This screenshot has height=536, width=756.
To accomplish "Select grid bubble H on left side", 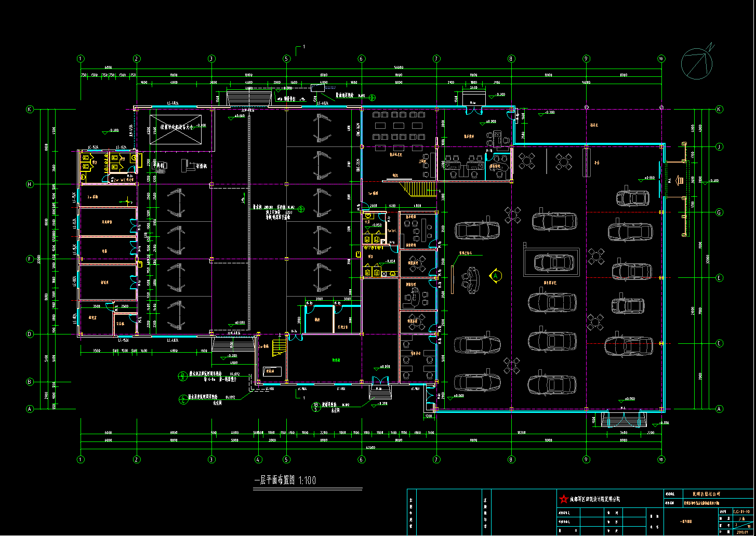I will tap(30, 184).
